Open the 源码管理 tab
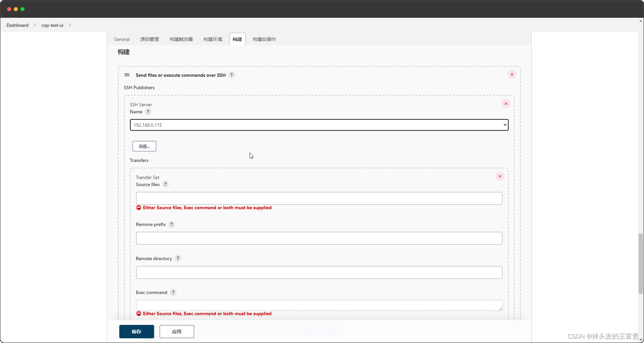The height and width of the screenshot is (343, 644). (150, 39)
